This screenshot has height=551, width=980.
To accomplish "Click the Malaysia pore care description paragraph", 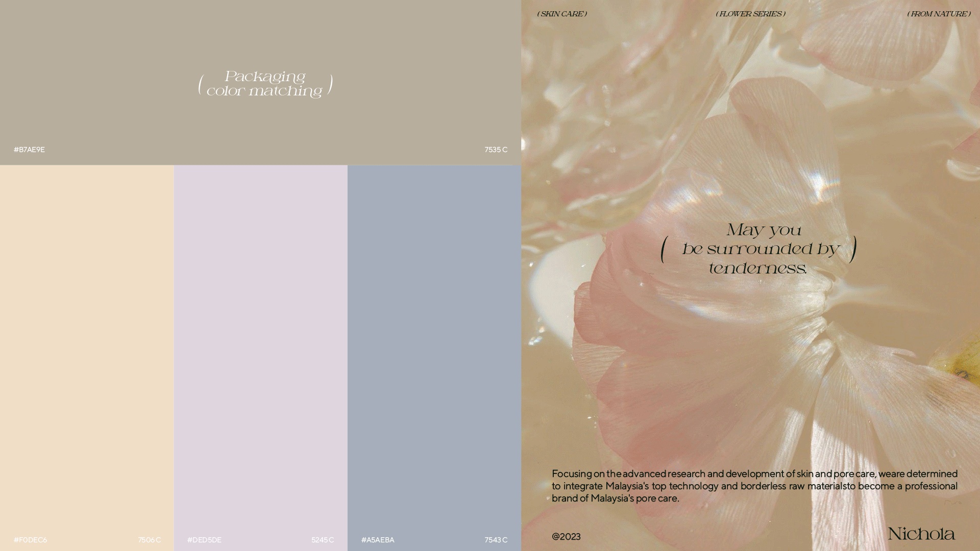I will tap(754, 486).
